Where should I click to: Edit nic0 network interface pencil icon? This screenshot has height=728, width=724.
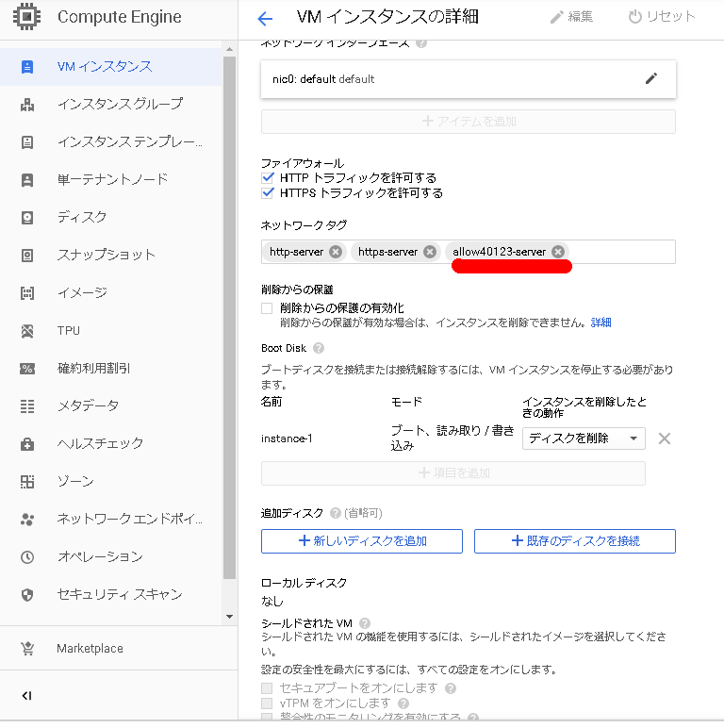pyautogui.click(x=651, y=78)
